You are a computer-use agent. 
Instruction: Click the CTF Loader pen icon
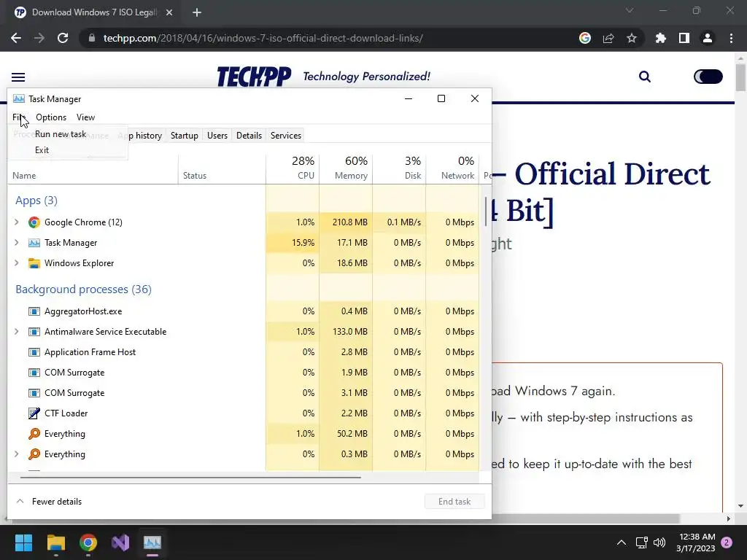[34, 413]
